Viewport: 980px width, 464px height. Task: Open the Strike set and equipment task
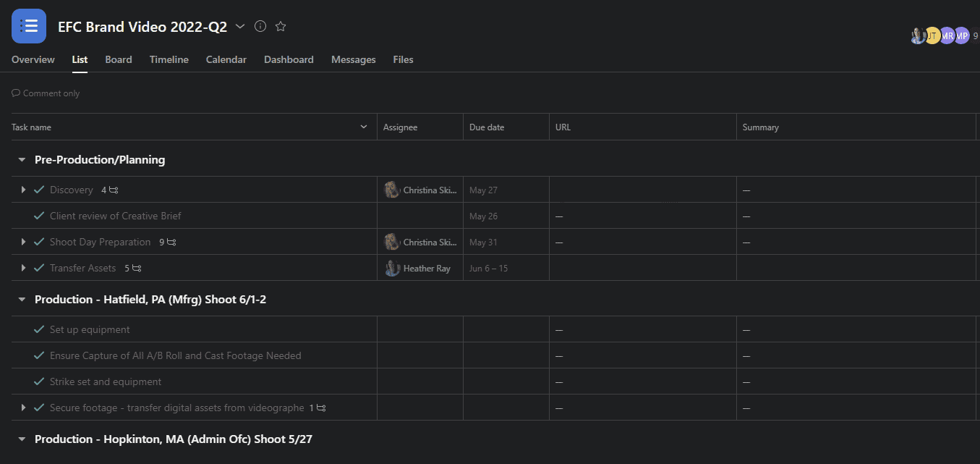(106, 381)
